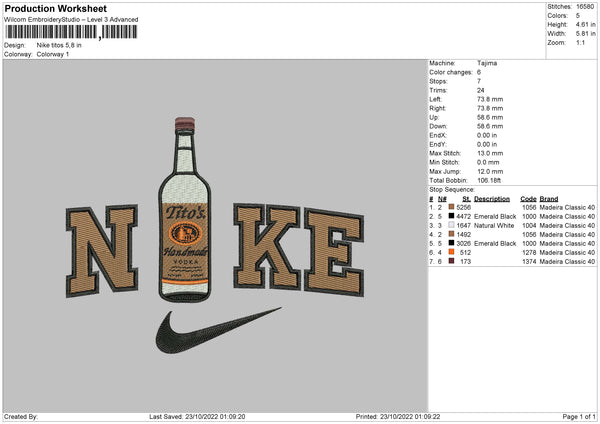
Task: Click the 'Stop Sequence:' heading
Action: pyautogui.click(x=452, y=190)
